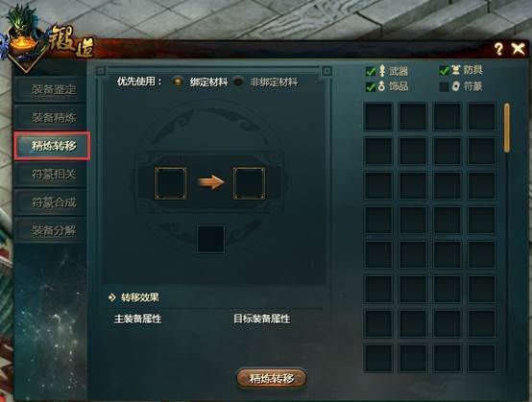
Task: Click the scroll icon beside 符篆
Action: click(x=456, y=86)
